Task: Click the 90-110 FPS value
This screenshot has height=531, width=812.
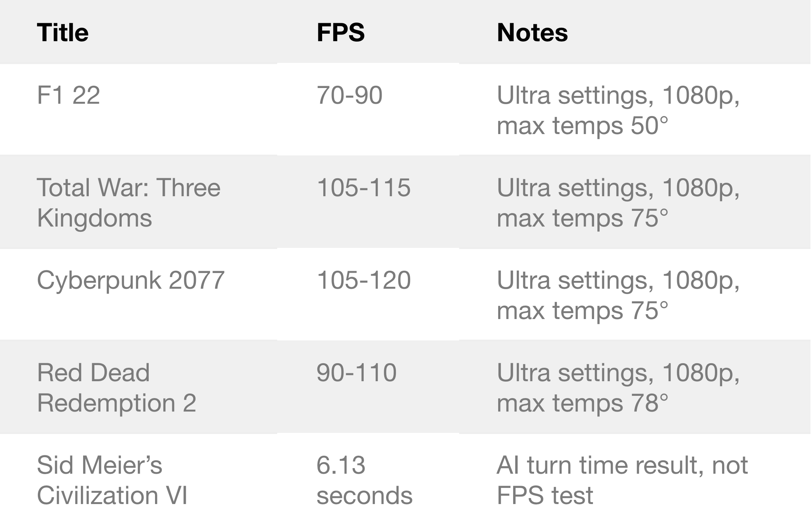Action: [x=357, y=373]
